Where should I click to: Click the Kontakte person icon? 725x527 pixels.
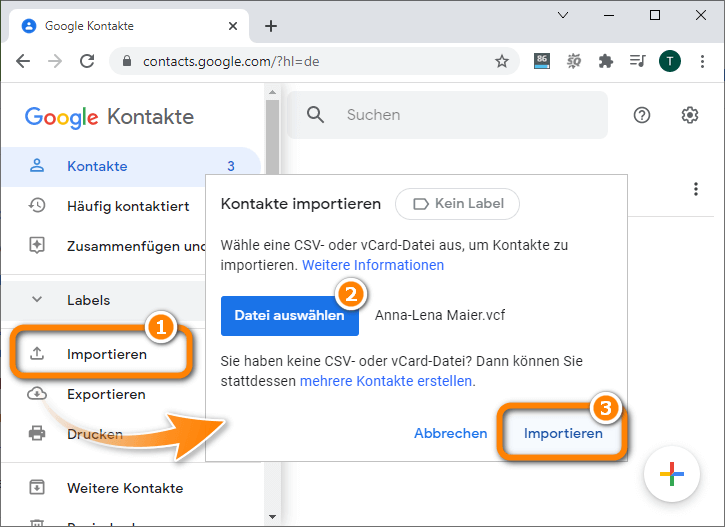coord(37,165)
